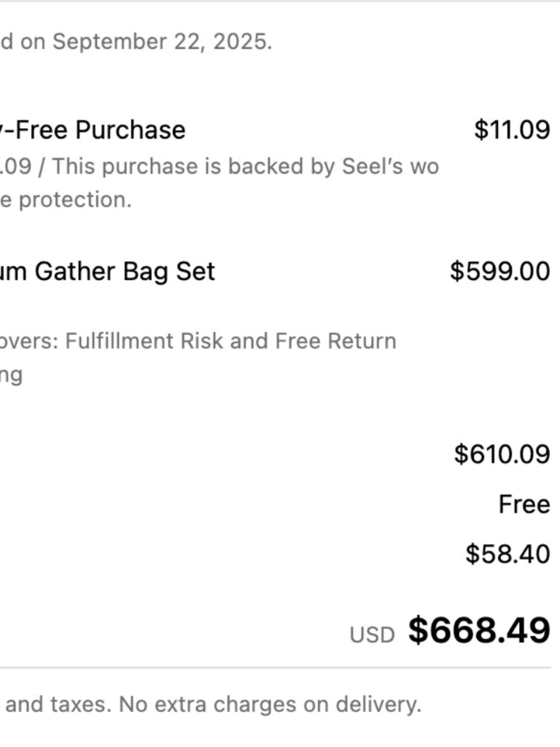The width and height of the screenshot is (560, 747).
Task: Click the horizontal divider below the total
Action: [x=275, y=667]
